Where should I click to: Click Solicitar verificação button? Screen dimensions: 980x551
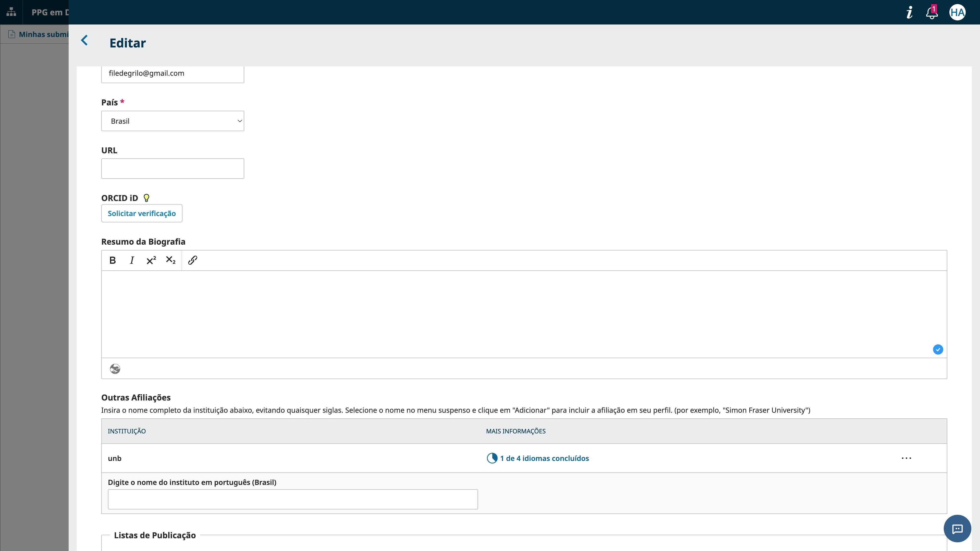(142, 213)
